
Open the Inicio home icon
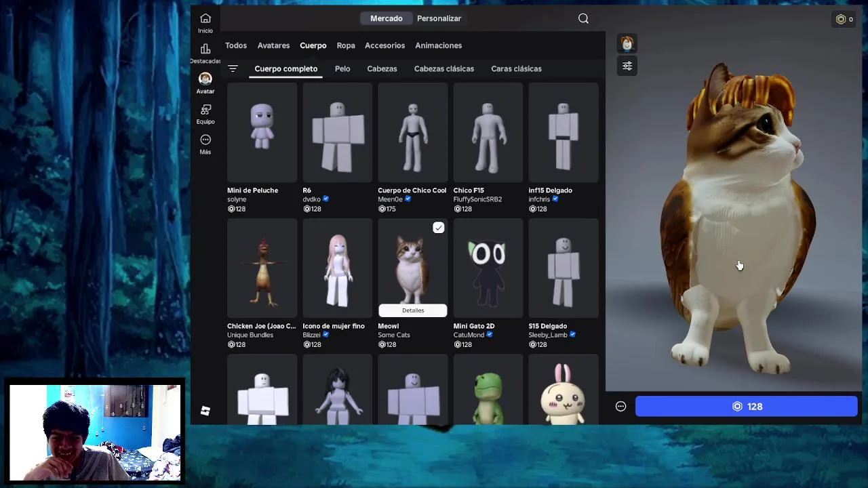pyautogui.click(x=205, y=19)
